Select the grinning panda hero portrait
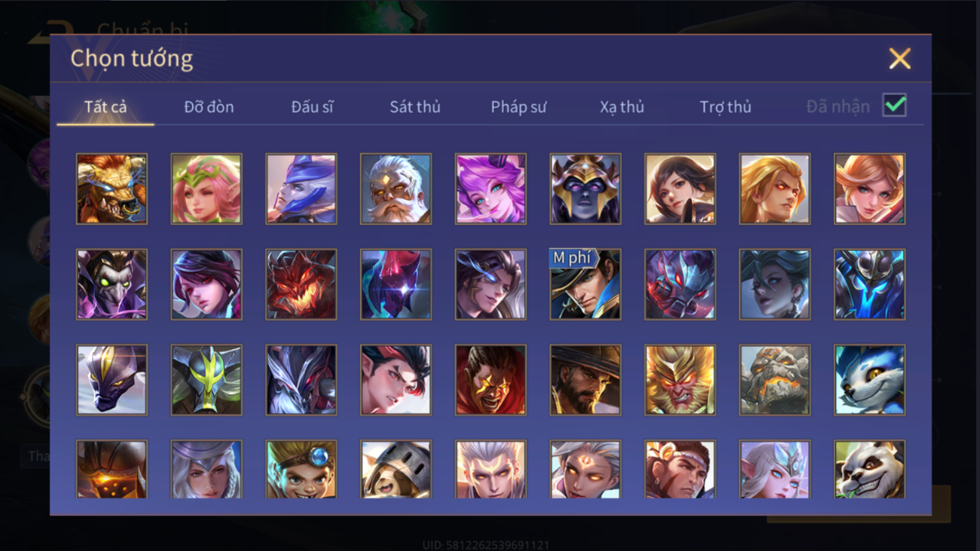 pyautogui.click(x=870, y=470)
